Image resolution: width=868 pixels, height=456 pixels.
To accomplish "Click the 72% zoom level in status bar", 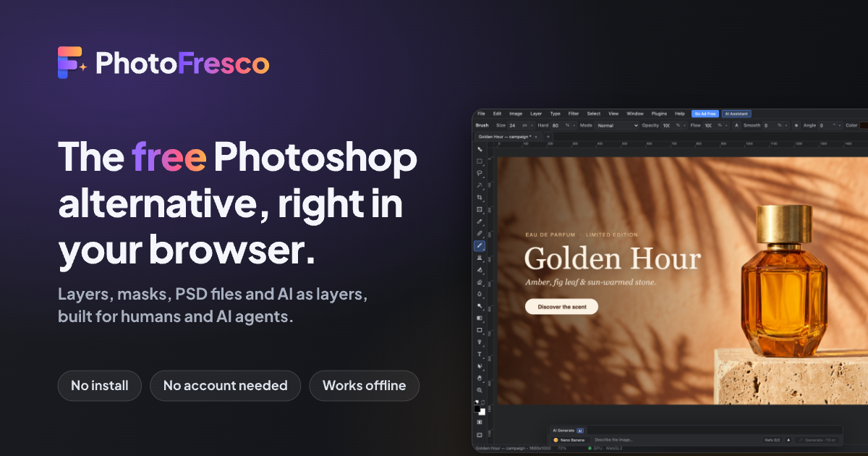I will [x=562, y=448].
